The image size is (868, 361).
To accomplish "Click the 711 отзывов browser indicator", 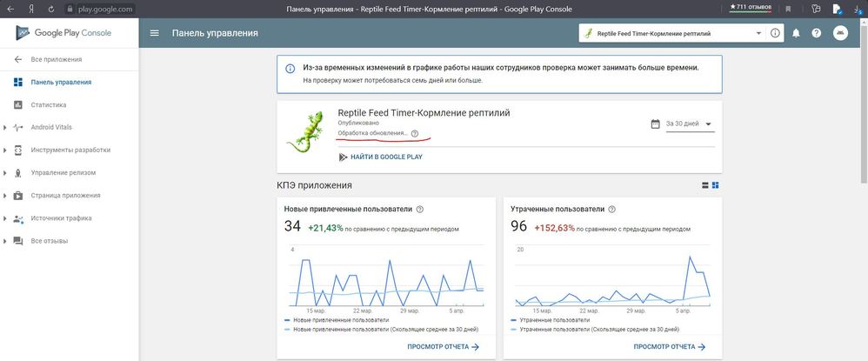I will coord(751,8).
